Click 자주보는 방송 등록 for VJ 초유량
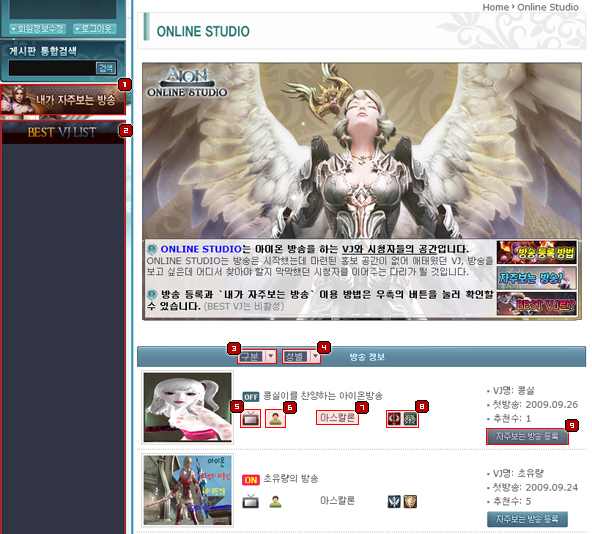 527,519
